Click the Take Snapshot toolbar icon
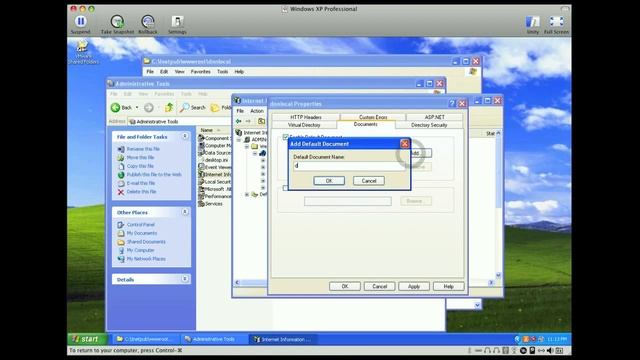Viewport: 640px width, 360px height. point(117,21)
